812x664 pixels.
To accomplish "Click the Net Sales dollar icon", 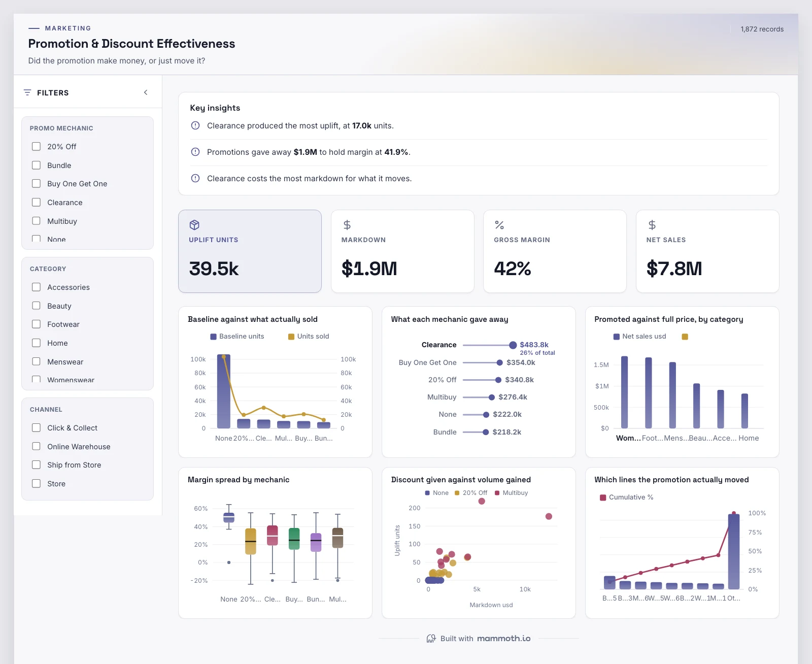I will click(x=652, y=225).
